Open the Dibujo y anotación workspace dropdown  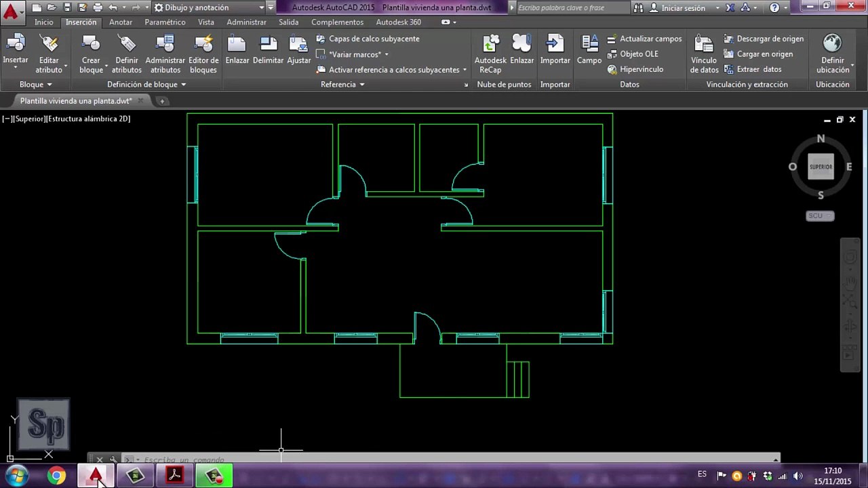point(209,7)
